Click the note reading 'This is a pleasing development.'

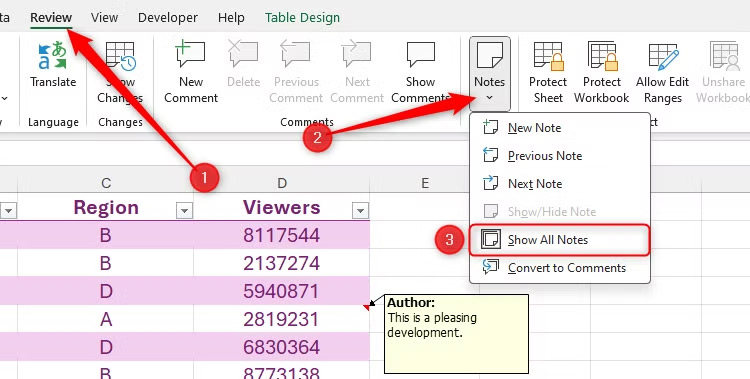pos(456,334)
